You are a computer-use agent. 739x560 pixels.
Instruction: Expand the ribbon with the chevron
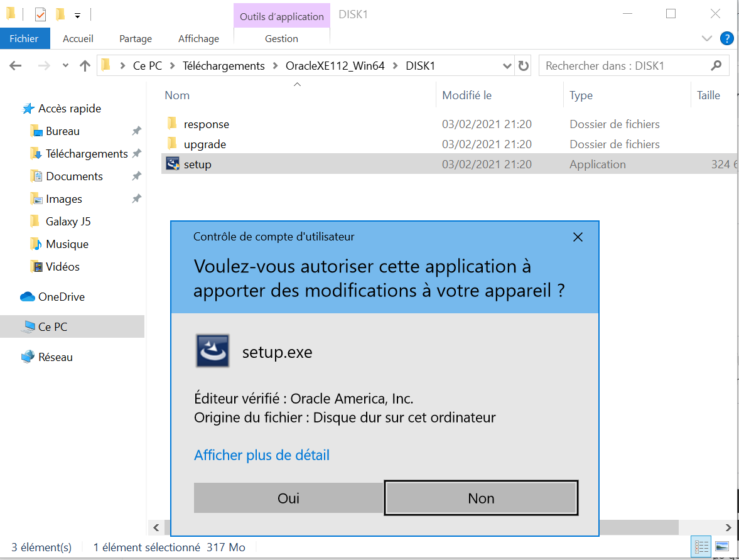pos(706,39)
